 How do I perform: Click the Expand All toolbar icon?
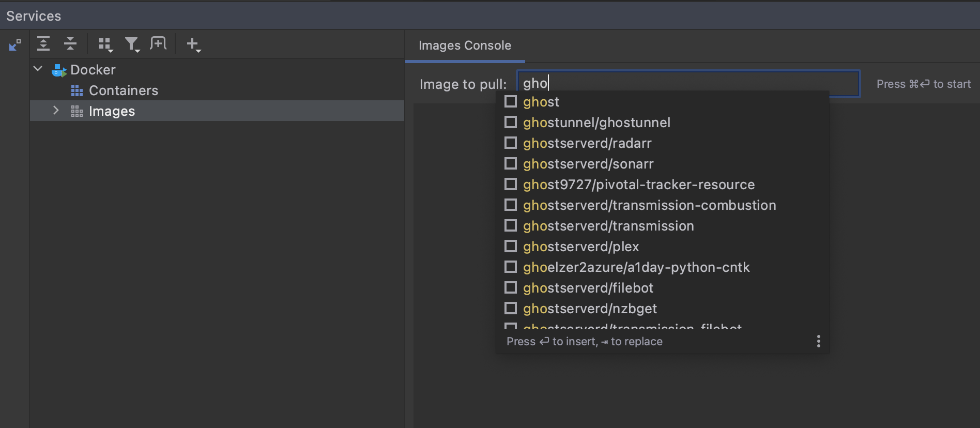[43, 44]
